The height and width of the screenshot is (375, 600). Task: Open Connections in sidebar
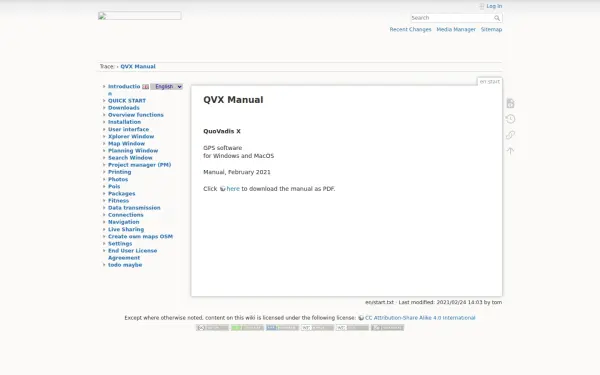[x=126, y=215]
